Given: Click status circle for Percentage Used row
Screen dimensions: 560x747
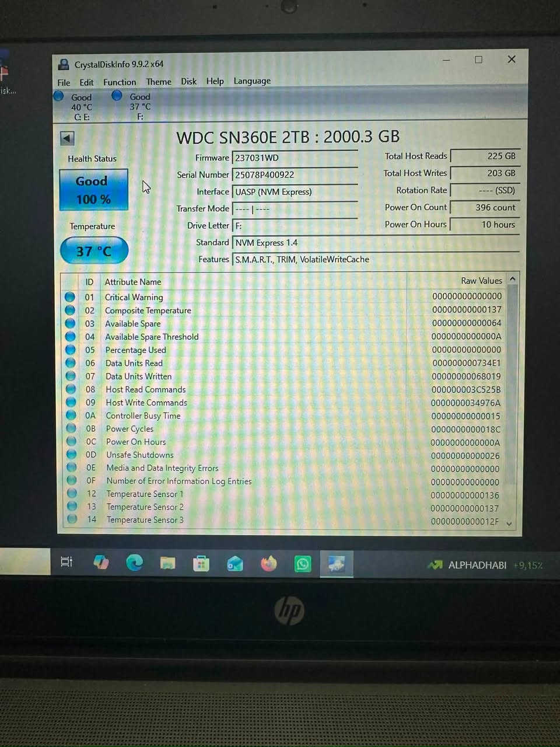Looking at the screenshot, I should coord(71,350).
